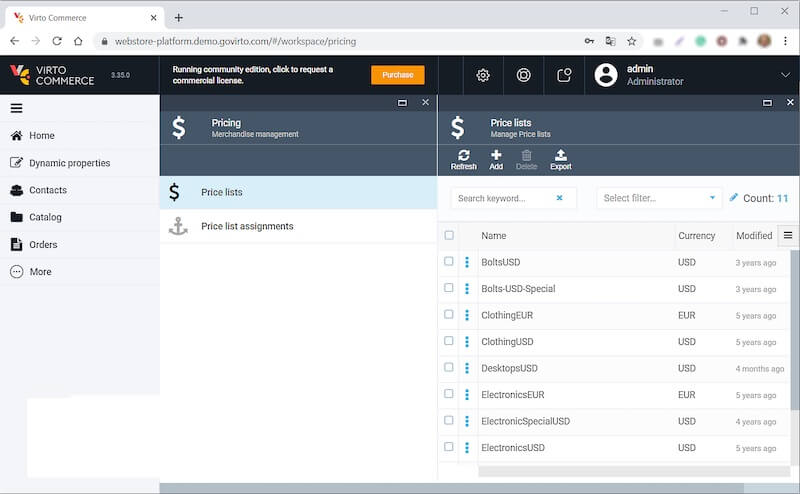Select Price list assignments in Pricing panel
Viewport: 800px width, 494px height.
[247, 226]
